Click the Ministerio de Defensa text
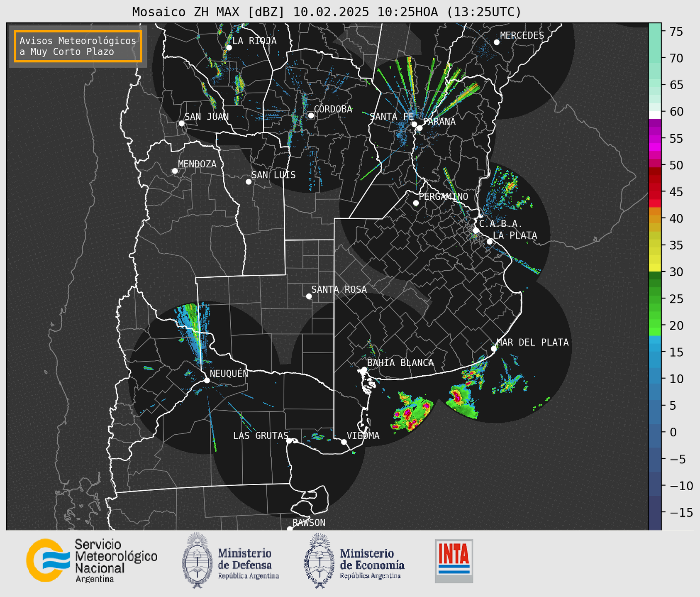 coord(248,564)
